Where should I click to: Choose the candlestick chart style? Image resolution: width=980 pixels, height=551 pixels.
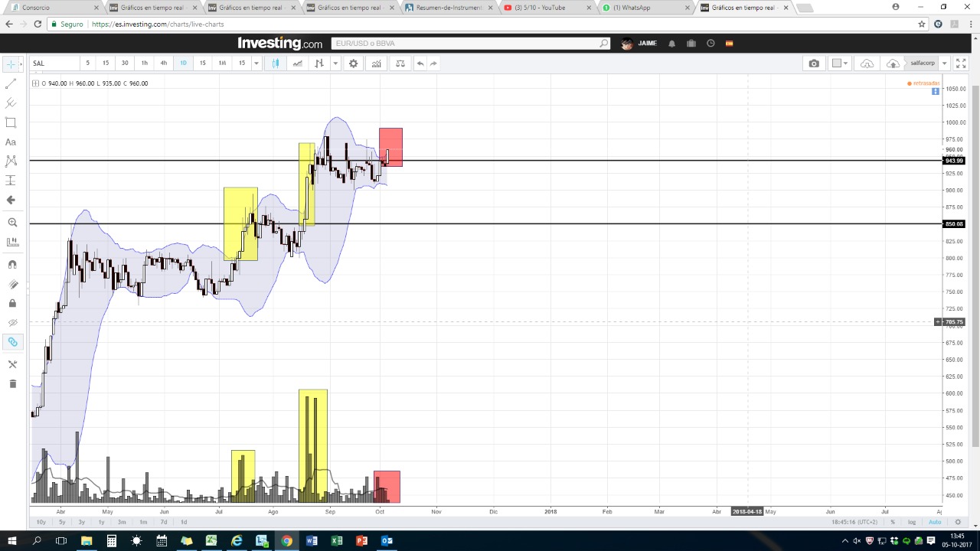coord(276,64)
